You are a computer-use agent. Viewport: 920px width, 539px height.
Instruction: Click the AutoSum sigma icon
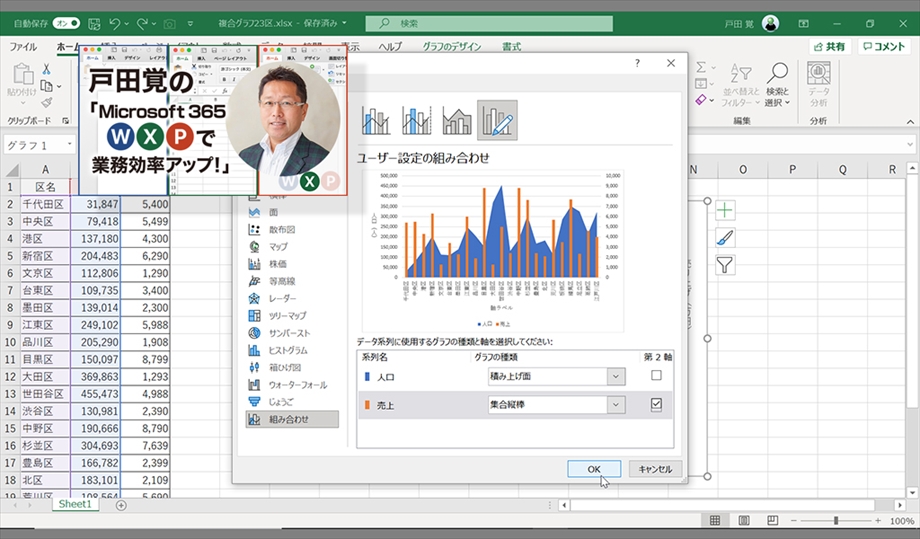click(701, 67)
